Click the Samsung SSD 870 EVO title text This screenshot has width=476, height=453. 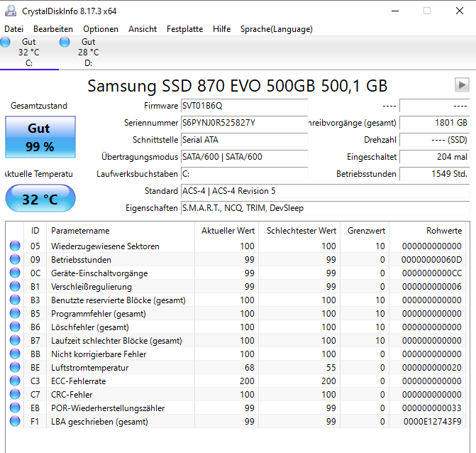pyautogui.click(x=238, y=86)
